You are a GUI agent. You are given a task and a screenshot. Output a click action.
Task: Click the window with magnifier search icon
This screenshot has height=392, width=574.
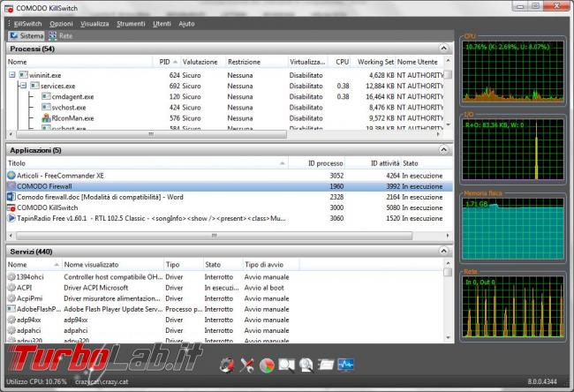tap(287, 365)
